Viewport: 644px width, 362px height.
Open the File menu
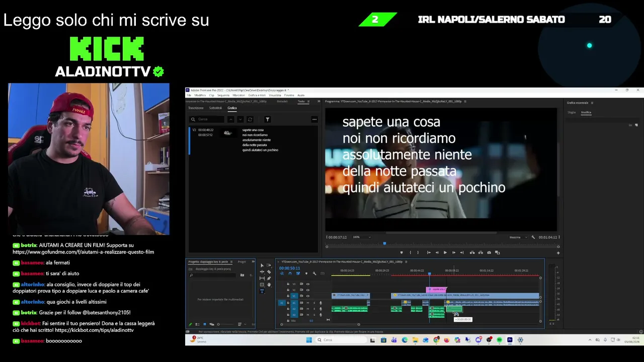189,95
